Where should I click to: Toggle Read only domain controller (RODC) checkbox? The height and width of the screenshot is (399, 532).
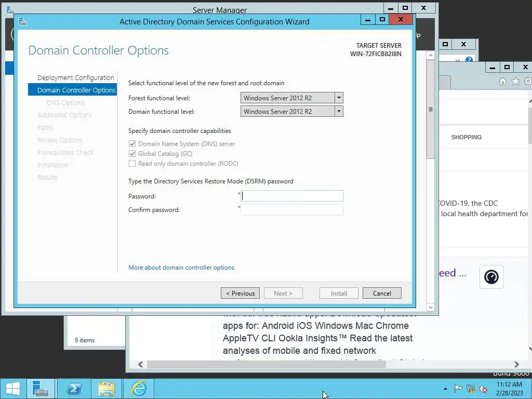pos(132,164)
